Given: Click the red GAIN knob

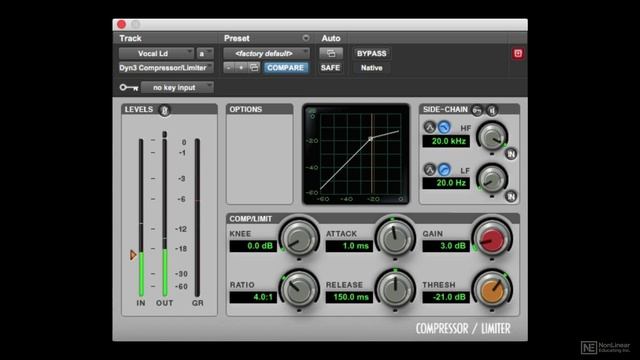Looking at the screenshot, I should [492, 239].
